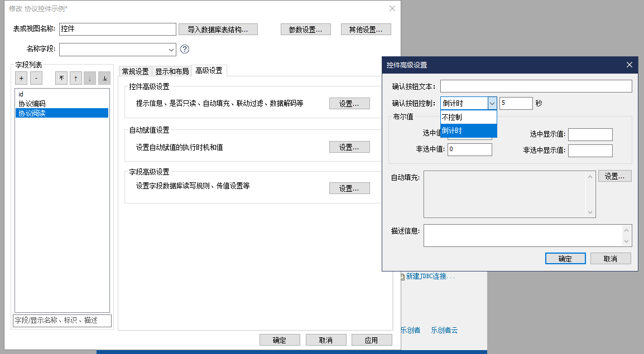Switch to 常规设置 tab
The image size is (644, 354).
(x=135, y=71)
